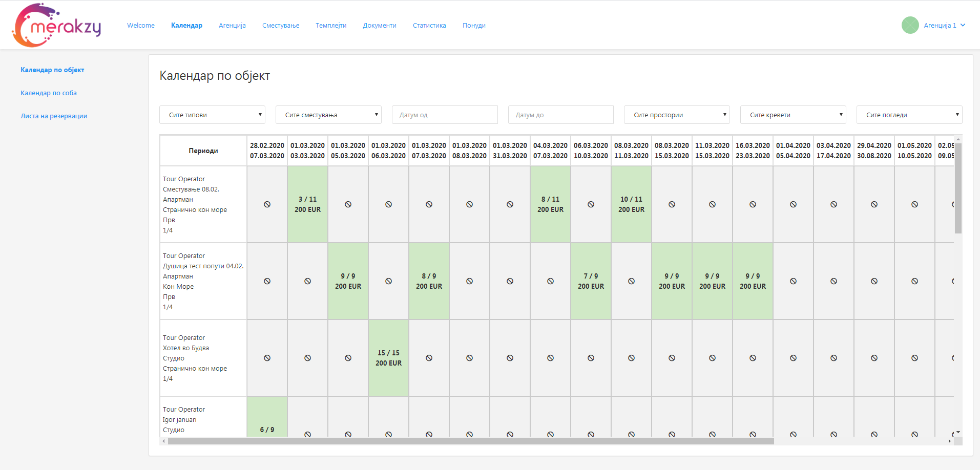980x470 pixels.
Task: Open the Документи menu item
Action: tap(380, 25)
